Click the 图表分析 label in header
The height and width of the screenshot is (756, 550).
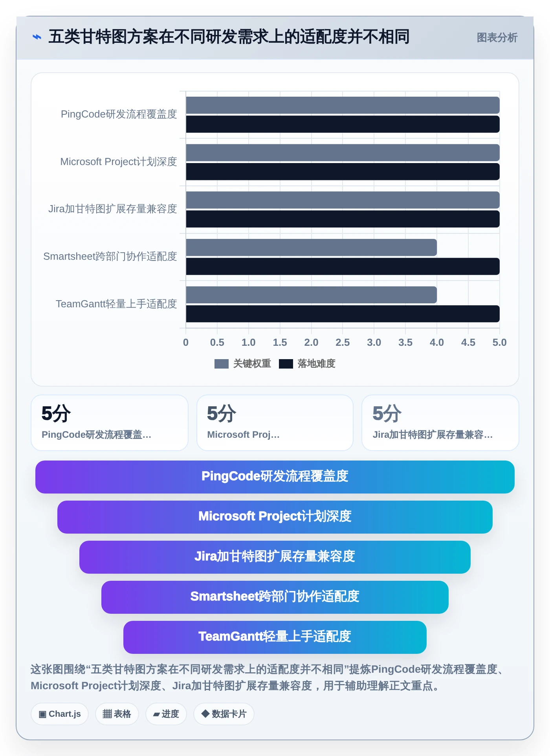click(497, 38)
